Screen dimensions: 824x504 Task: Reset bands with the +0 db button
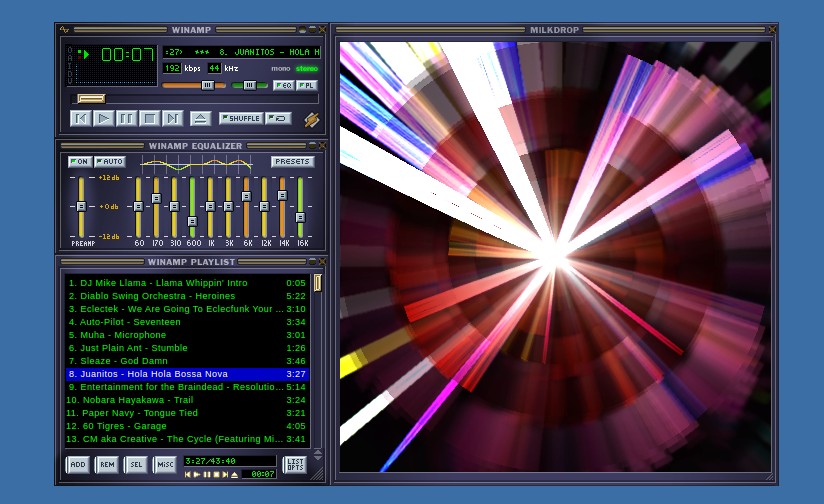click(109, 207)
